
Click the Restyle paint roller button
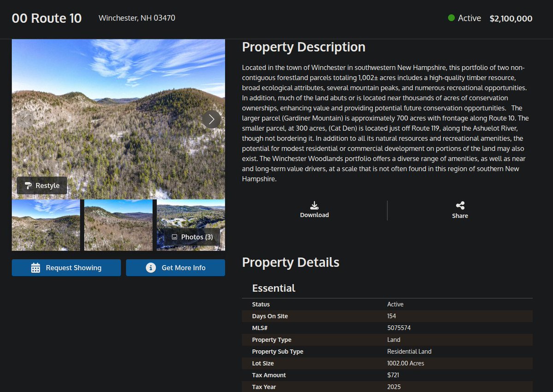(x=42, y=185)
